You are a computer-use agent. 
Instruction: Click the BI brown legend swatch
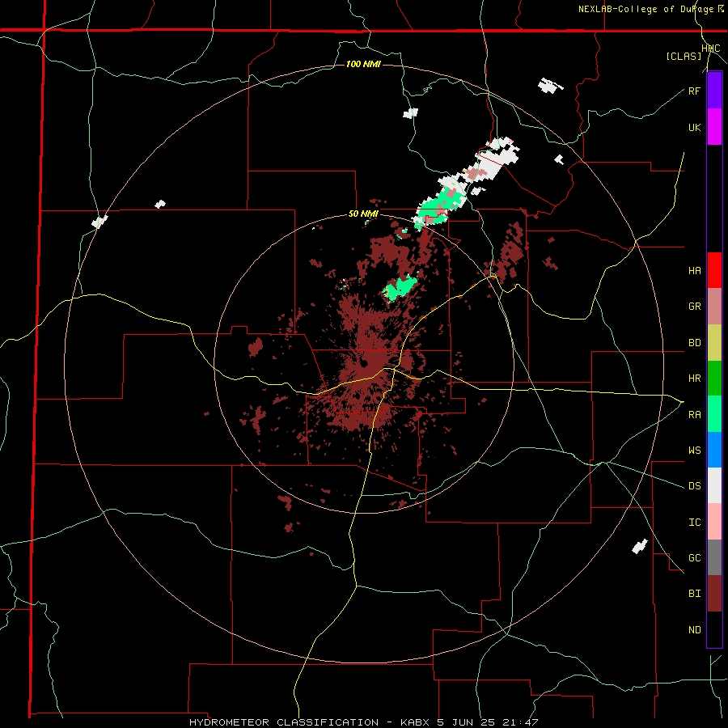pyautogui.click(x=714, y=594)
